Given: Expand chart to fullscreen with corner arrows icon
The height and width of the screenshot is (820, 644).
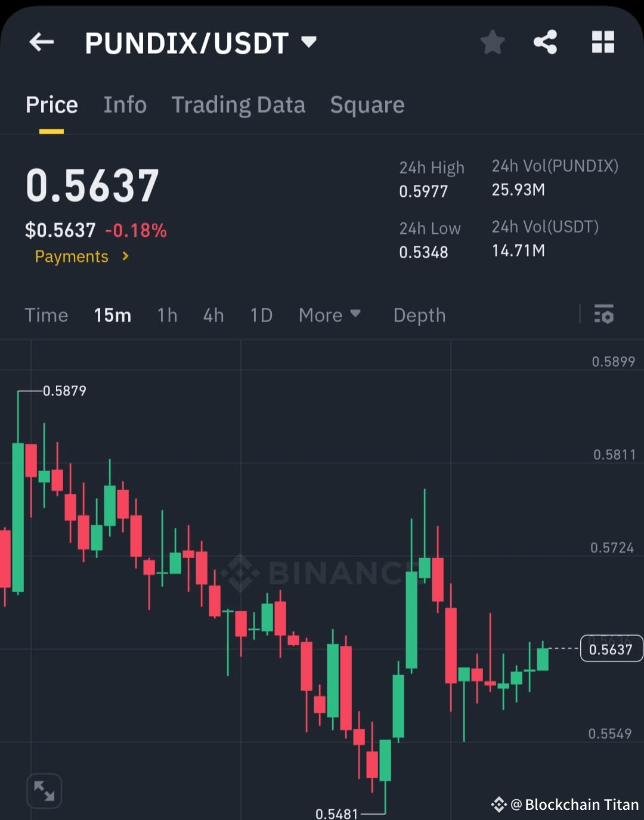Looking at the screenshot, I should click(44, 790).
